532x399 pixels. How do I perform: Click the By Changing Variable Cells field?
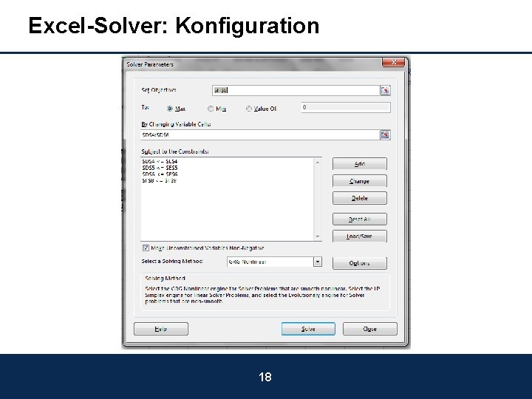[260, 135]
